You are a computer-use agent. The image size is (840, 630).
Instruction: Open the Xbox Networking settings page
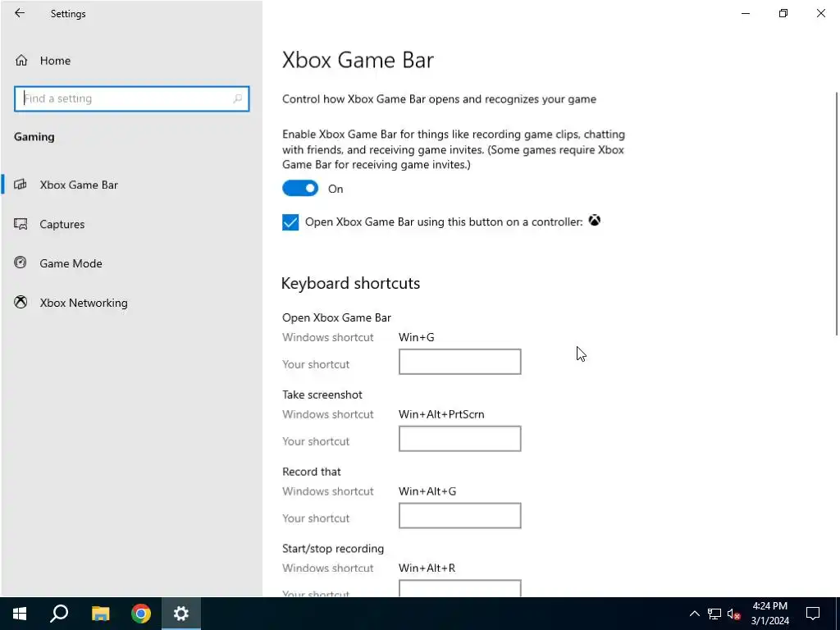click(131, 303)
